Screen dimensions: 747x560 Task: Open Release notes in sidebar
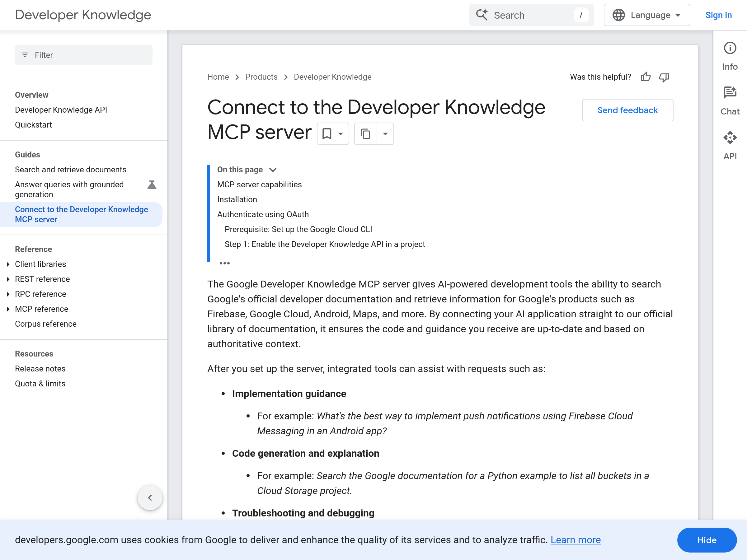pyautogui.click(x=40, y=369)
